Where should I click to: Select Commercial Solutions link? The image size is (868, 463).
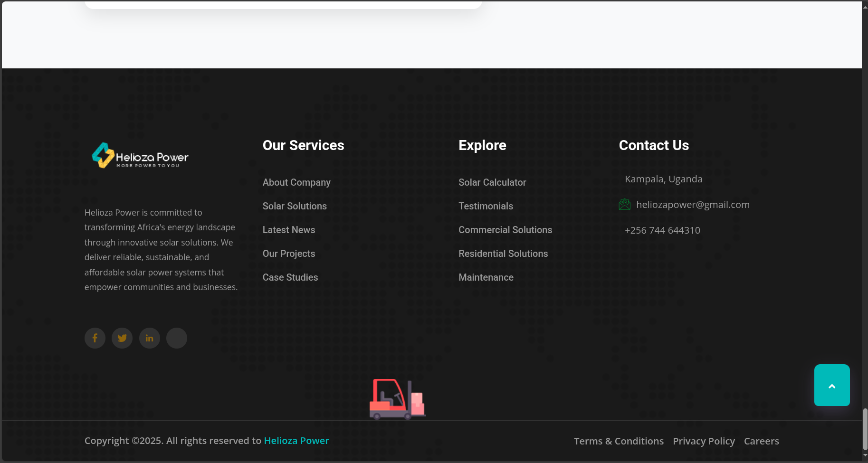coord(505,230)
